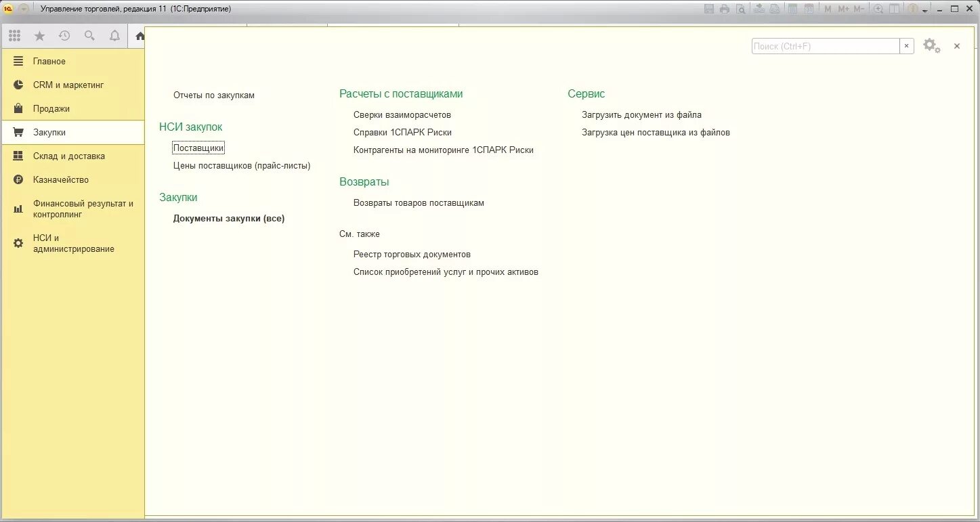
Task: Click Загрузка цен поставщика из файлов
Action: click(656, 133)
